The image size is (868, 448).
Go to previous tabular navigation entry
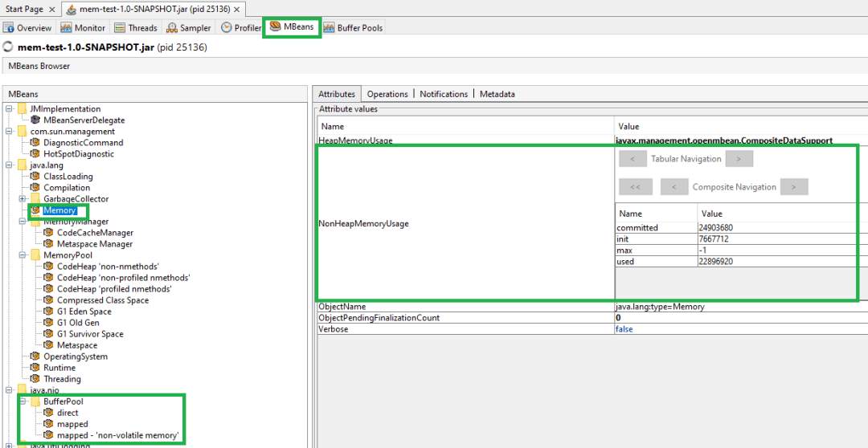point(633,159)
